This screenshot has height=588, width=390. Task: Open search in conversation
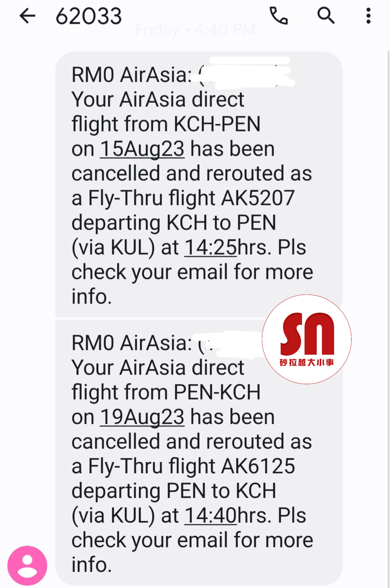pyautogui.click(x=326, y=16)
